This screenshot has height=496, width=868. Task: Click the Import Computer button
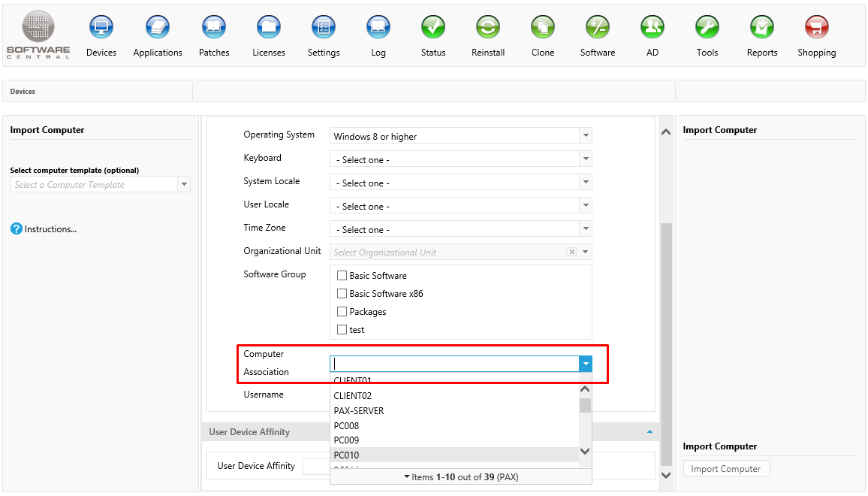pyautogui.click(x=726, y=469)
